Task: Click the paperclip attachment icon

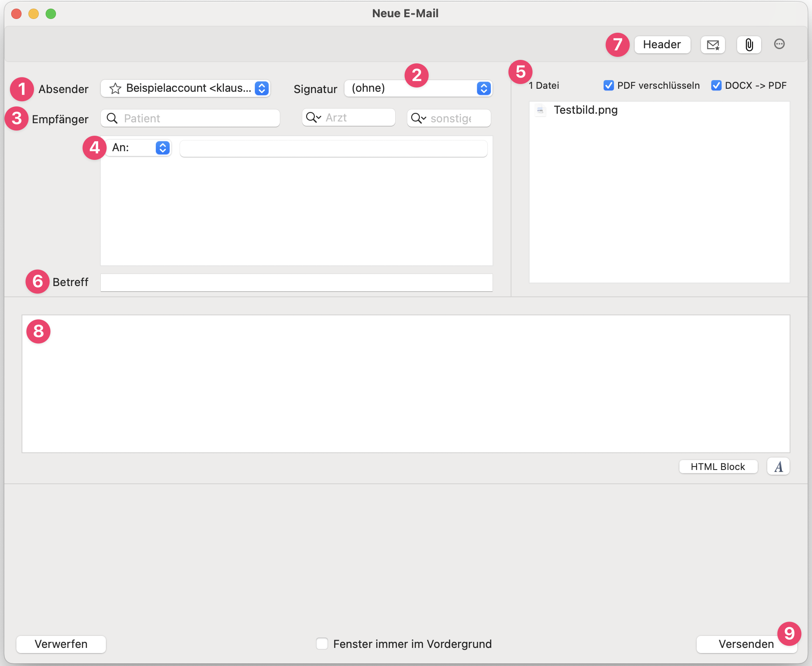Action: click(749, 44)
